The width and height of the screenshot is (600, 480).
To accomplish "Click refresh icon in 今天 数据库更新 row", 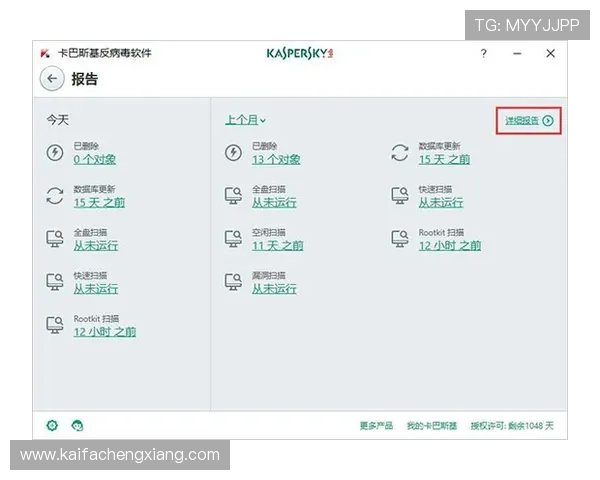I will 55,196.
